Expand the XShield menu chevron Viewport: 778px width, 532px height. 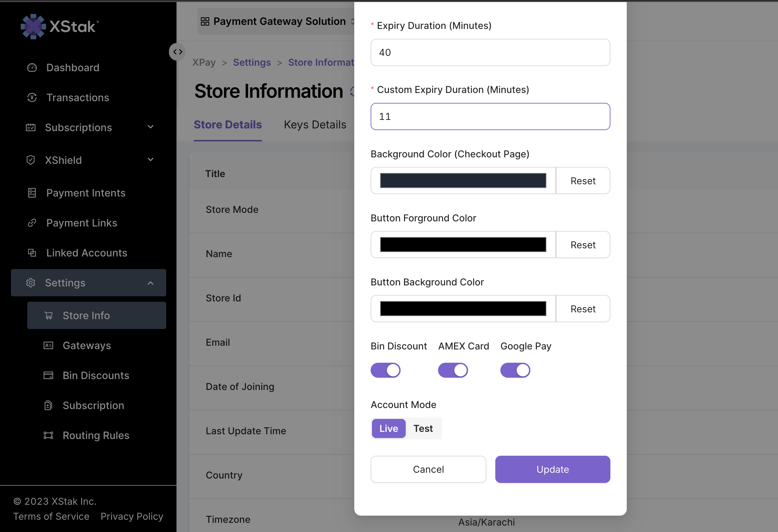pyautogui.click(x=151, y=160)
